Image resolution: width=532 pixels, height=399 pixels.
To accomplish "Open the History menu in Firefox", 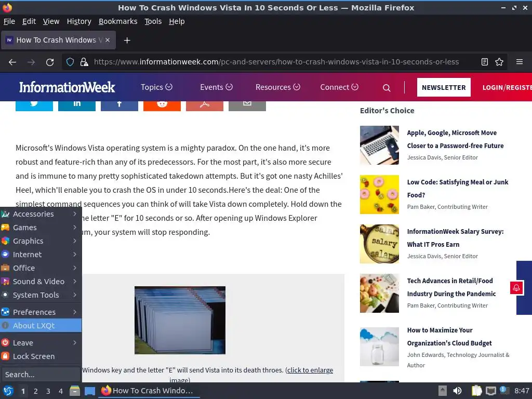I will (79, 21).
